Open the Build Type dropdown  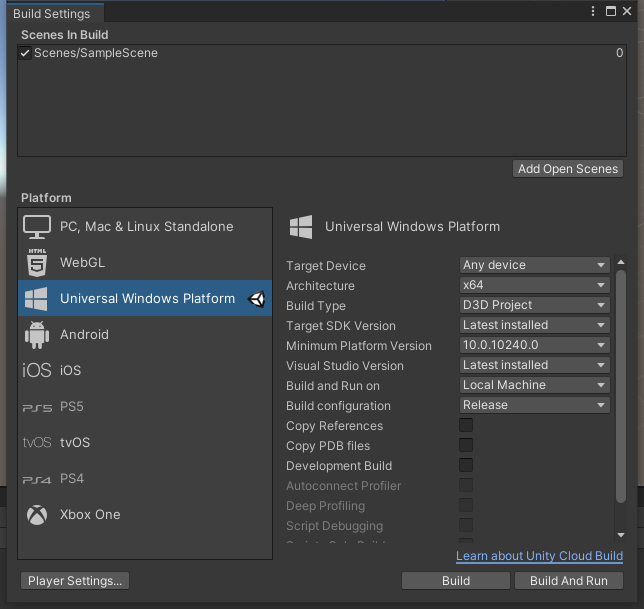click(x=534, y=305)
